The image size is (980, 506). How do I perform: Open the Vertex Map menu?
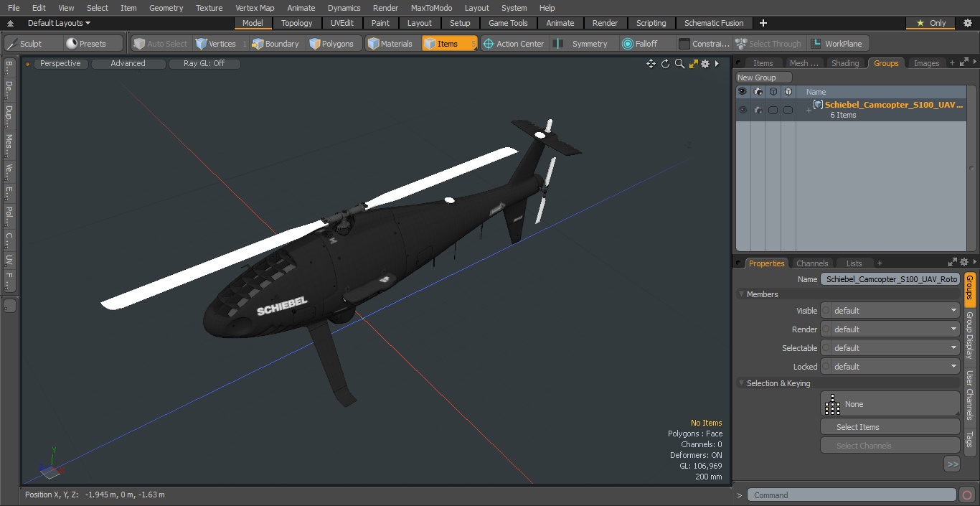click(x=255, y=8)
